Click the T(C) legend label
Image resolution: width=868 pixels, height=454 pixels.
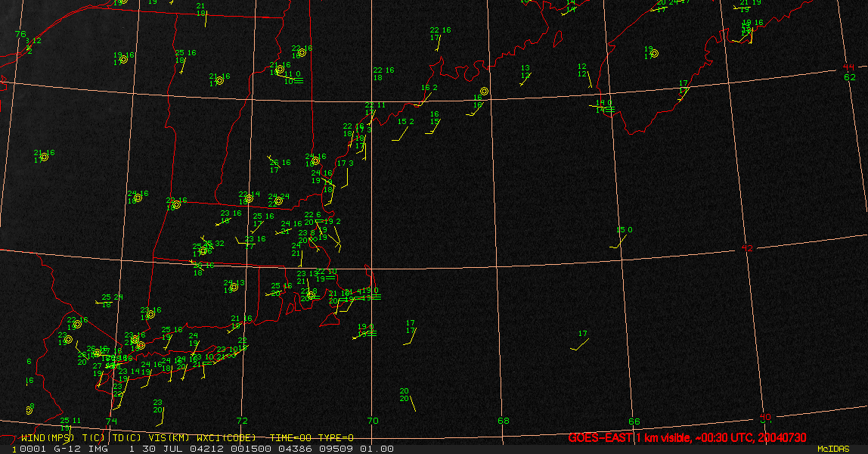pos(94,438)
